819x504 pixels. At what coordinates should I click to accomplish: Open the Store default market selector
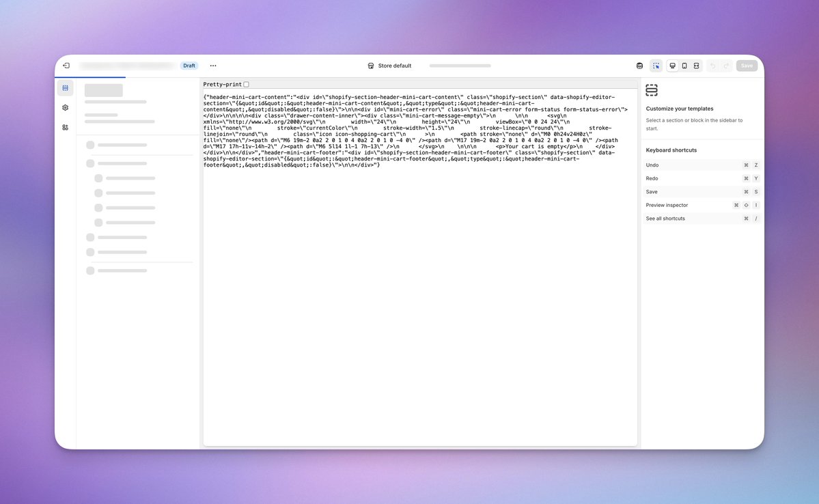(x=389, y=66)
